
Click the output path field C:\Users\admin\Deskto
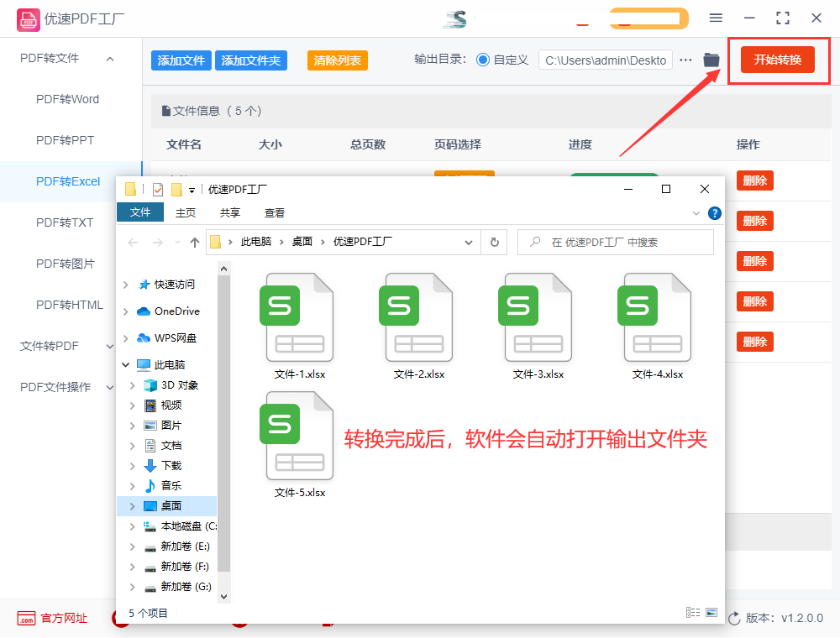pos(606,60)
